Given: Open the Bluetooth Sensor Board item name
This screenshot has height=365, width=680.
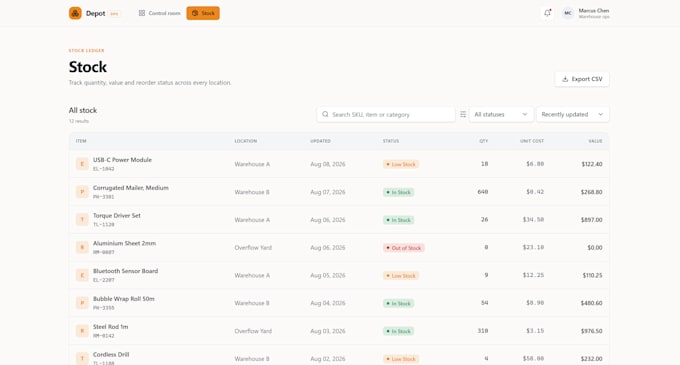Looking at the screenshot, I should (125, 271).
